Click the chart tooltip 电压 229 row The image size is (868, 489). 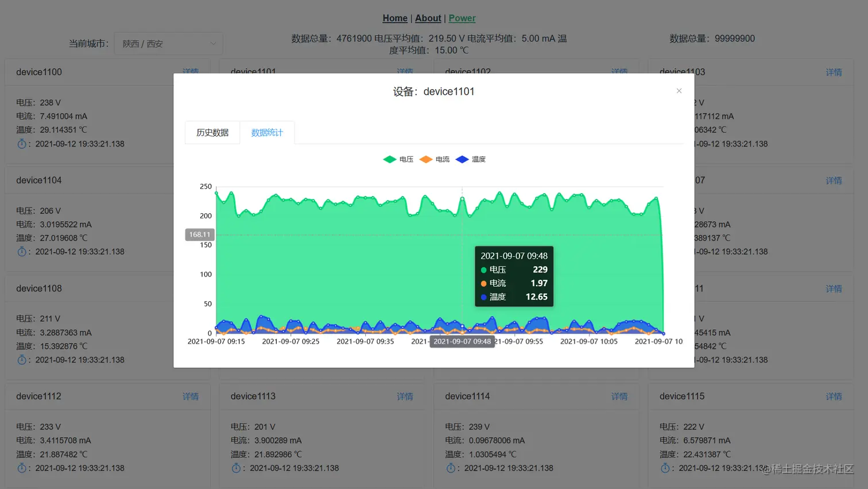[x=514, y=269]
